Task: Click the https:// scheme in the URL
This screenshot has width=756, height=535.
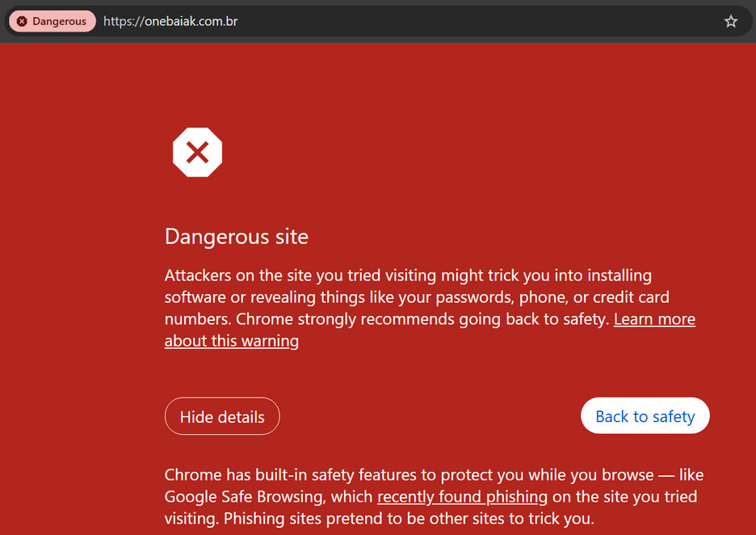Action: click(123, 22)
